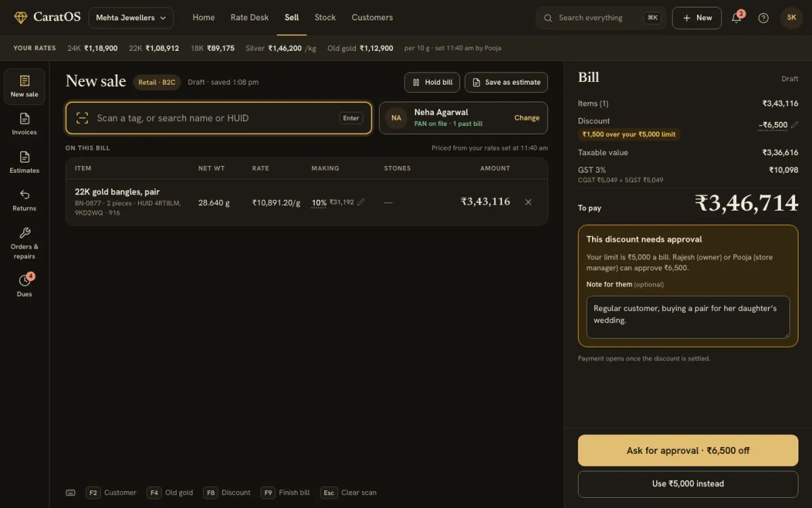This screenshot has height=508, width=812.
Task: Click the New button in the header
Action: pyautogui.click(x=697, y=18)
